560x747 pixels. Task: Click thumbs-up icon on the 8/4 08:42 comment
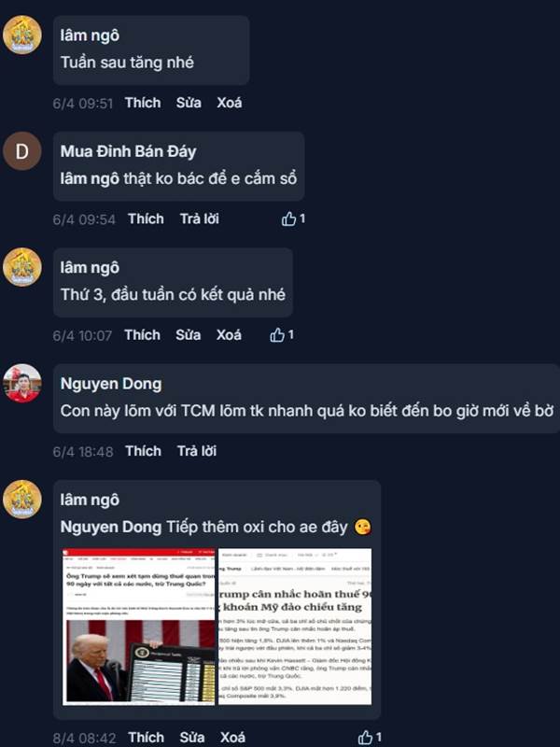[365, 738]
